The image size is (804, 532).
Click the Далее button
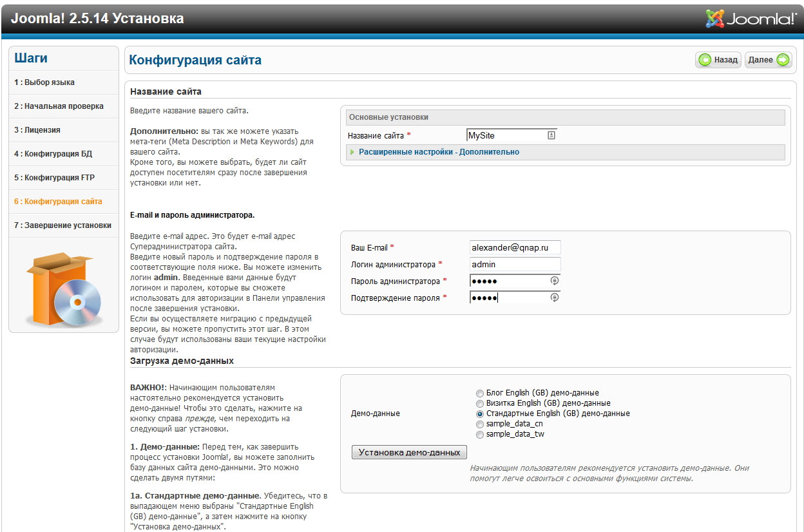tap(769, 60)
